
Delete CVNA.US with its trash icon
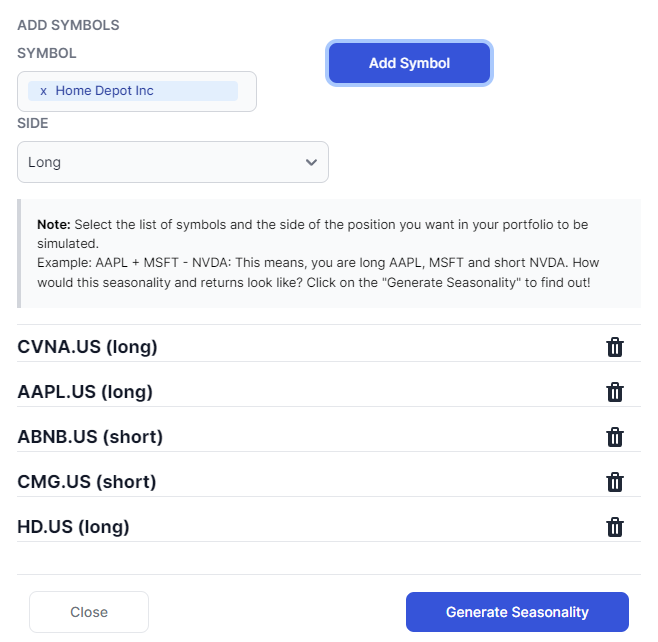pos(615,347)
